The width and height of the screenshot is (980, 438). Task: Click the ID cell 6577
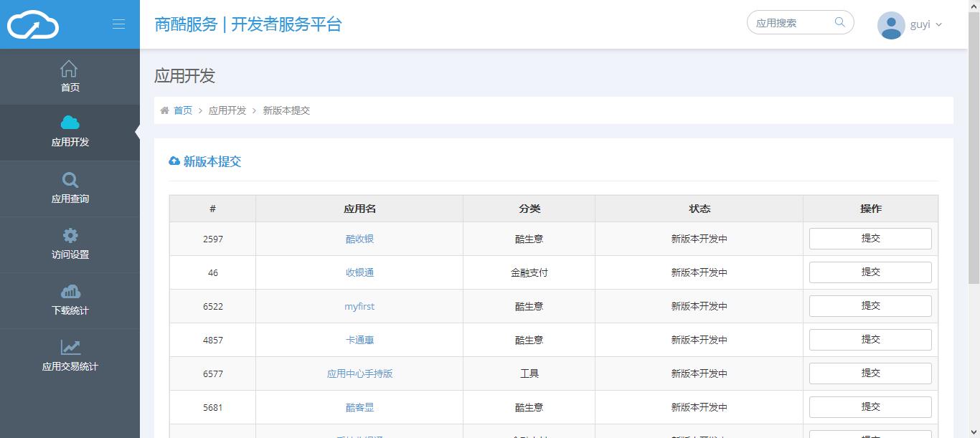coord(213,373)
